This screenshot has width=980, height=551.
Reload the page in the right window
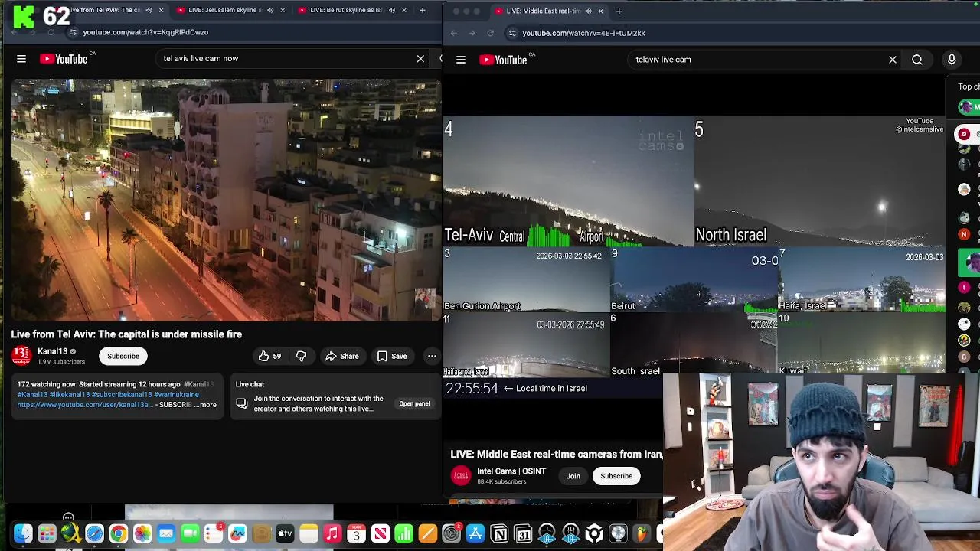tap(491, 33)
